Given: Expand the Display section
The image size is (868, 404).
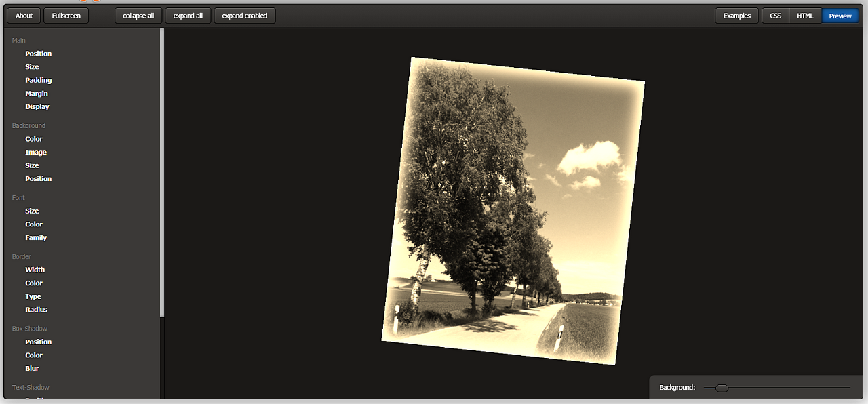Looking at the screenshot, I should pyautogui.click(x=37, y=106).
